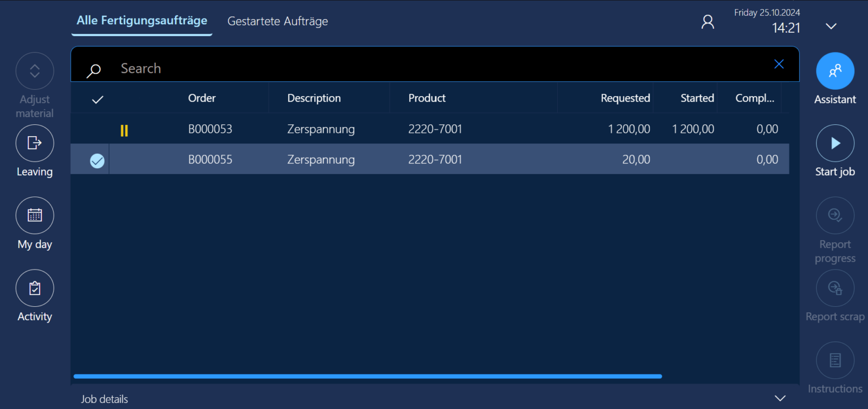Open the dropdown next to the clock
The width and height of the screenshot is (868, 409).
point(831,25)
